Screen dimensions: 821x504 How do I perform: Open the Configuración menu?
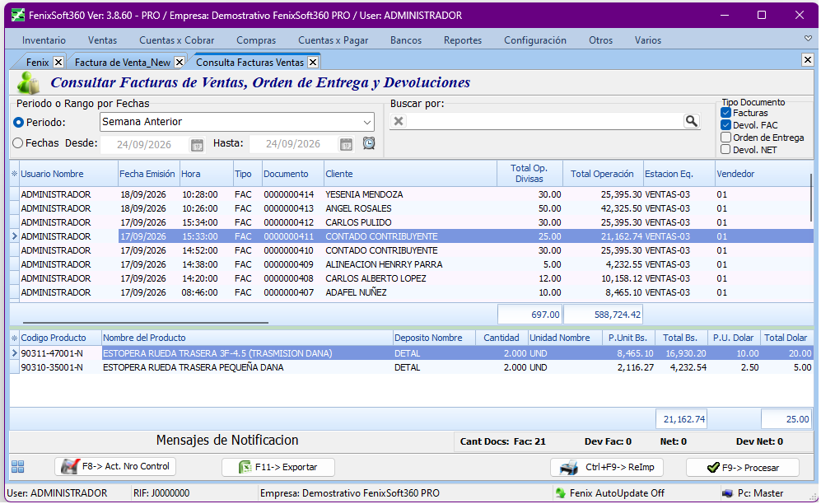click(x=535, y=40)
